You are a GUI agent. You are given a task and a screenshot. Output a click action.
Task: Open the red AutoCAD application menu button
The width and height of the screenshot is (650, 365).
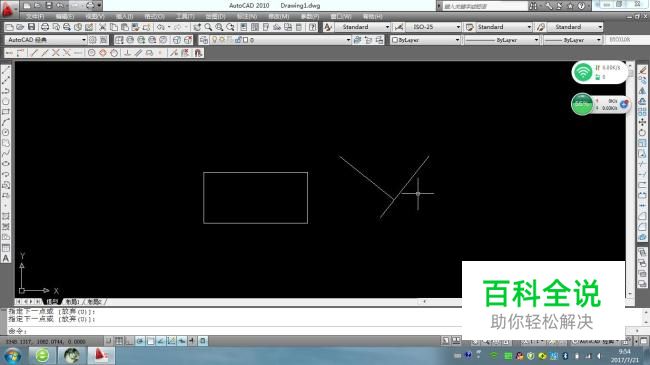9,9
